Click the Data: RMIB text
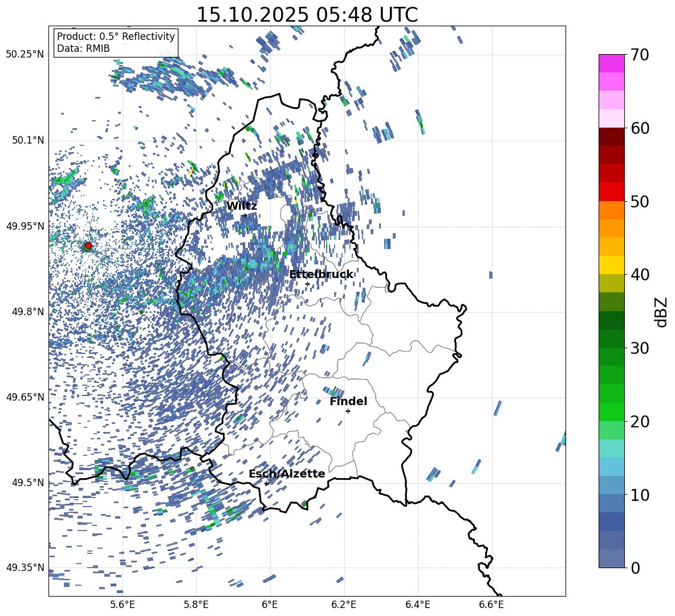 (83, 48)
